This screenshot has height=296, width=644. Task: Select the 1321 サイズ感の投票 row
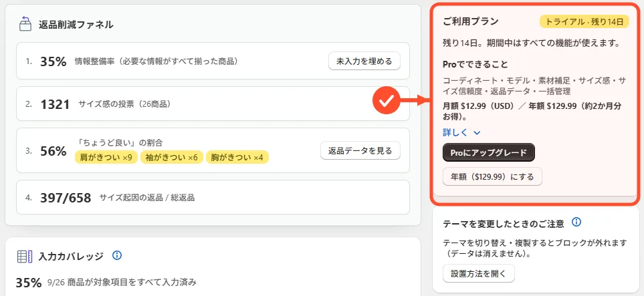click(213, 104)
